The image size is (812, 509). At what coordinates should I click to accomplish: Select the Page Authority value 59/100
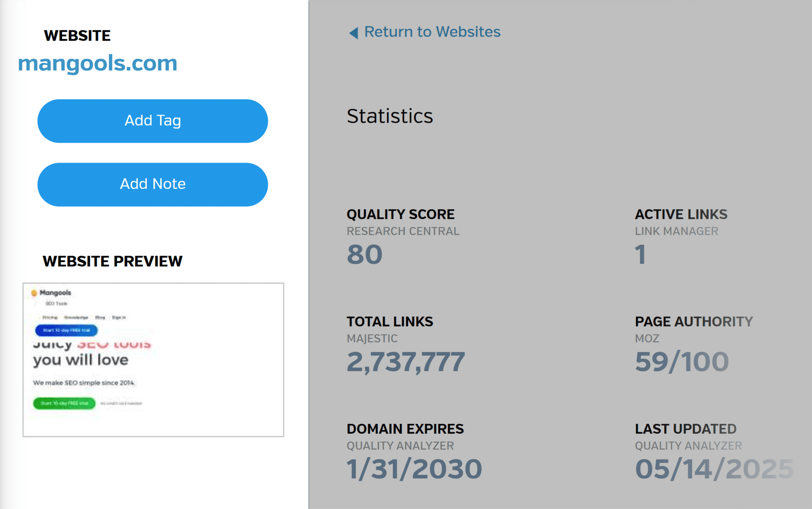tap(682, 362)
